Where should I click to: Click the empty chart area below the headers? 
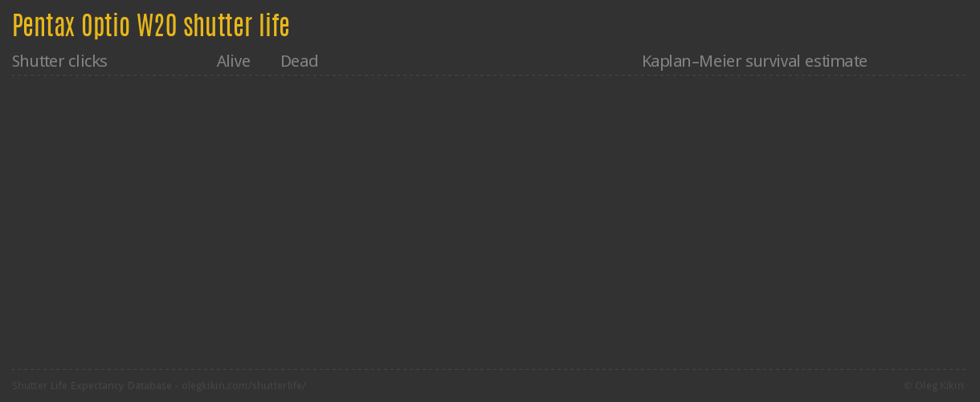pos(488,221)
